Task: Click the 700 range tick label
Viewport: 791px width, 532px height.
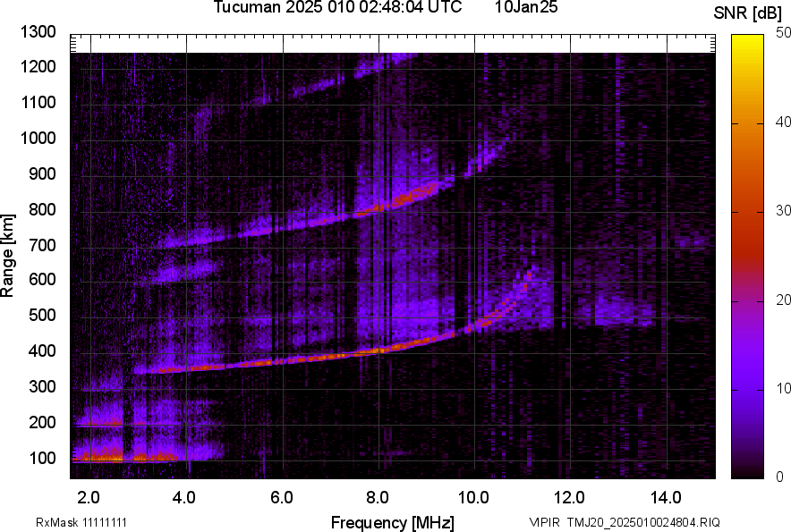Action: 42,245
